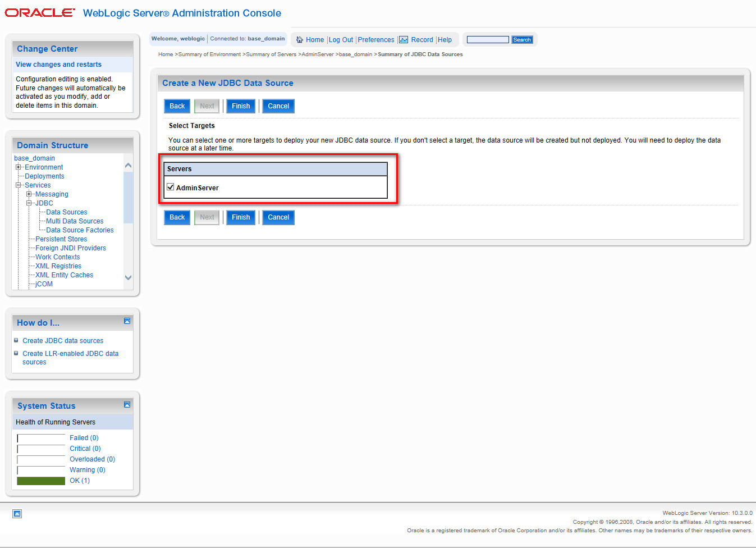Click Summary of Environment breadcrumb

[209, 54]
